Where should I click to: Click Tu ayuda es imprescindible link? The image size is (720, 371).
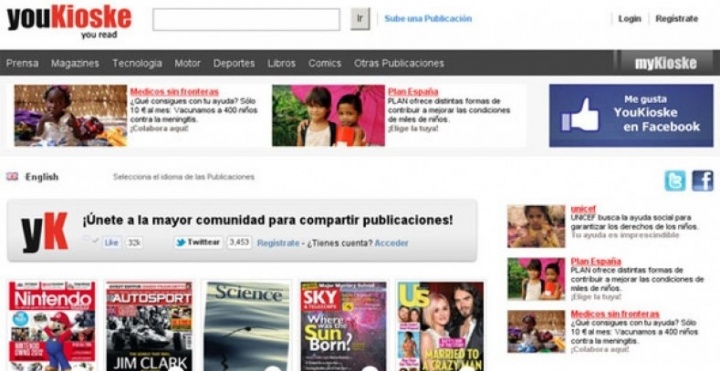pos(625,235)
